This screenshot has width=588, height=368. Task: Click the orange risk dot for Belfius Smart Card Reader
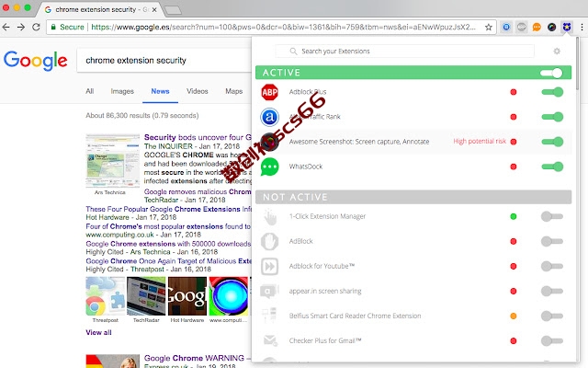pyautogui.click(x=514, y=316)
